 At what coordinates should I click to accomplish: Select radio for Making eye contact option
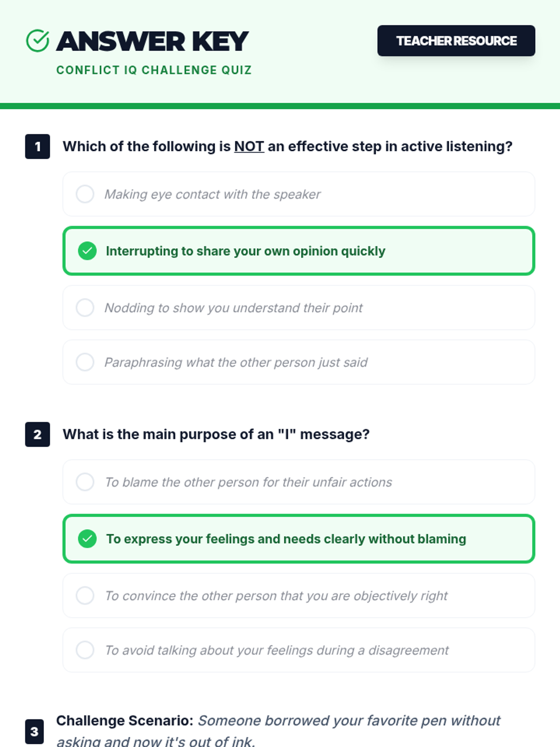pos(85,194)
